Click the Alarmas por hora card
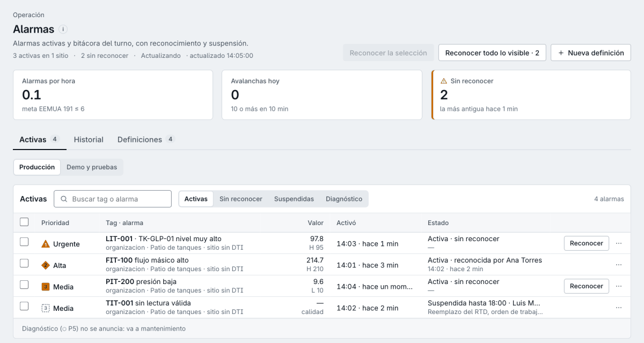 (113, 94)
